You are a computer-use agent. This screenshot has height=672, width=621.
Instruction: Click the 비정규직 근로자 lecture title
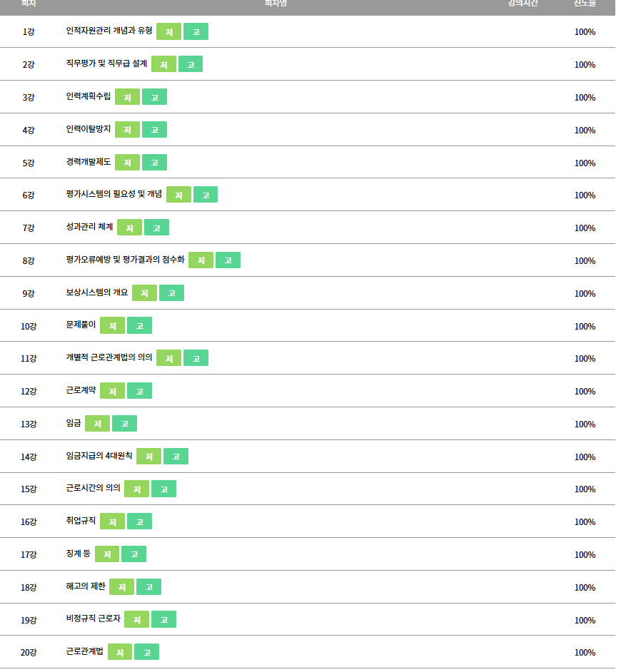tap(93, 618)
